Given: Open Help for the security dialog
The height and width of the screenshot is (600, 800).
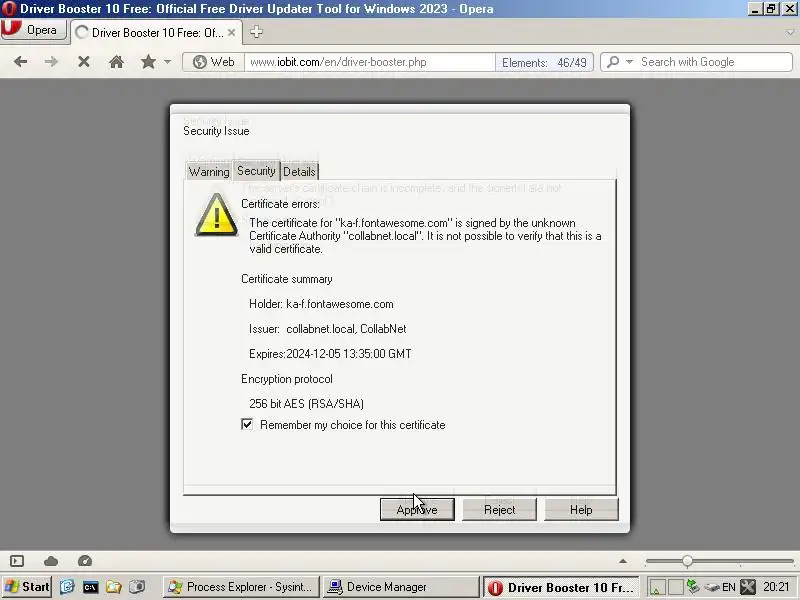Looking at the screenshot, I should tap(581, 510).
